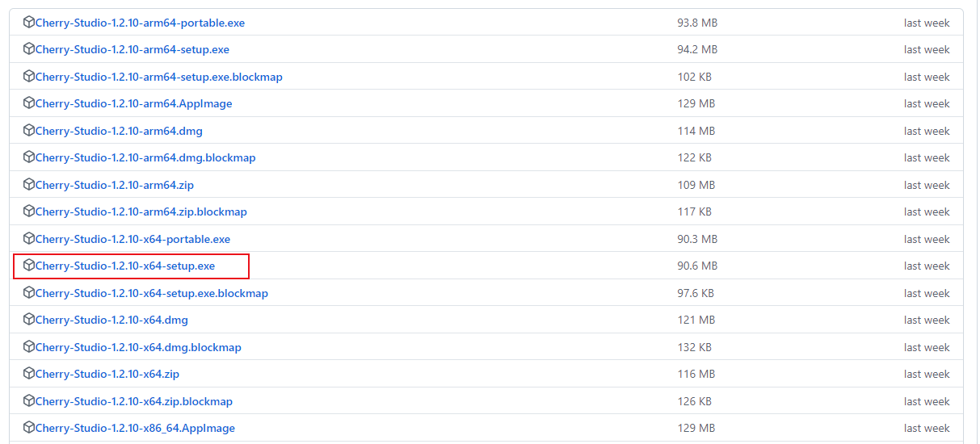
Task: Download Cherry-Studio-1.2.10-x64.zip
Action: [x=107, y=374]
